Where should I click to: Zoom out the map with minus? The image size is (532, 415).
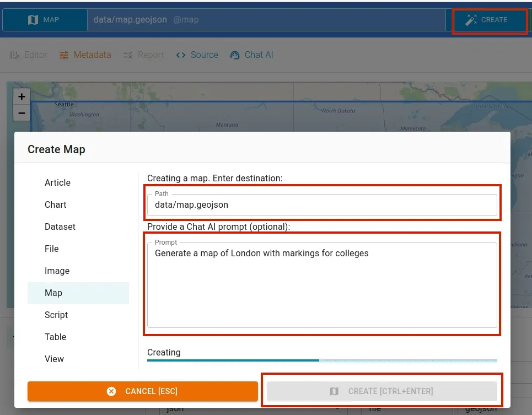[x=22, y=114]
